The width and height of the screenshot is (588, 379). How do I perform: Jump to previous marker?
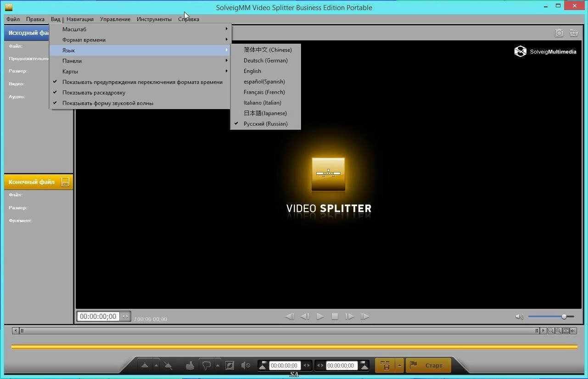[x=290, y=317]
